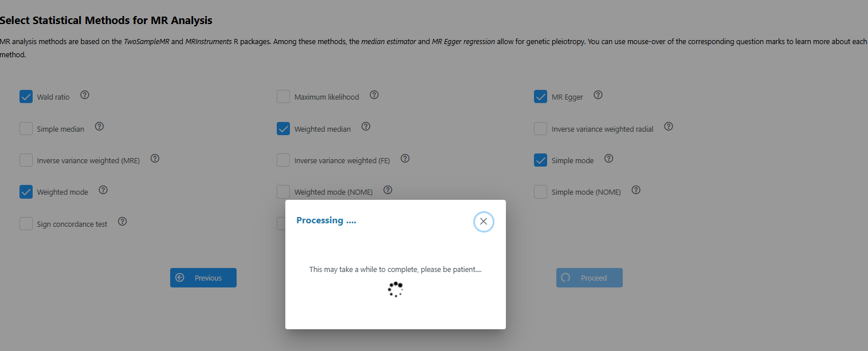Tick Inverse variance weighted (MRE) checkbox

click(x=26, y=160)
